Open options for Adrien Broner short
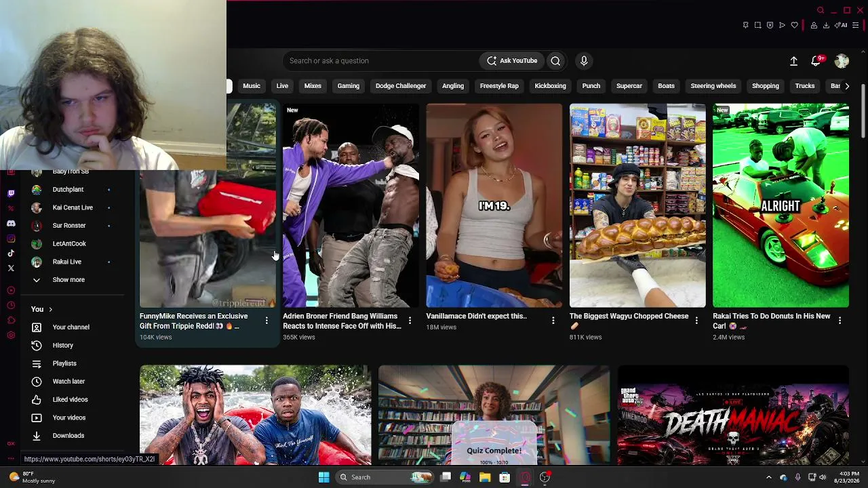The width and height of the screenshot is (868, 488). pos(410,321)
